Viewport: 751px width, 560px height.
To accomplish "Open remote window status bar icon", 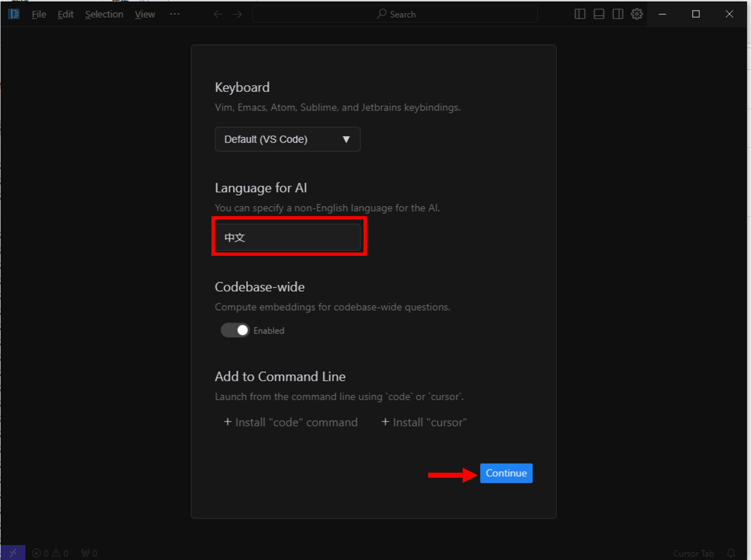I will [13, 553].
